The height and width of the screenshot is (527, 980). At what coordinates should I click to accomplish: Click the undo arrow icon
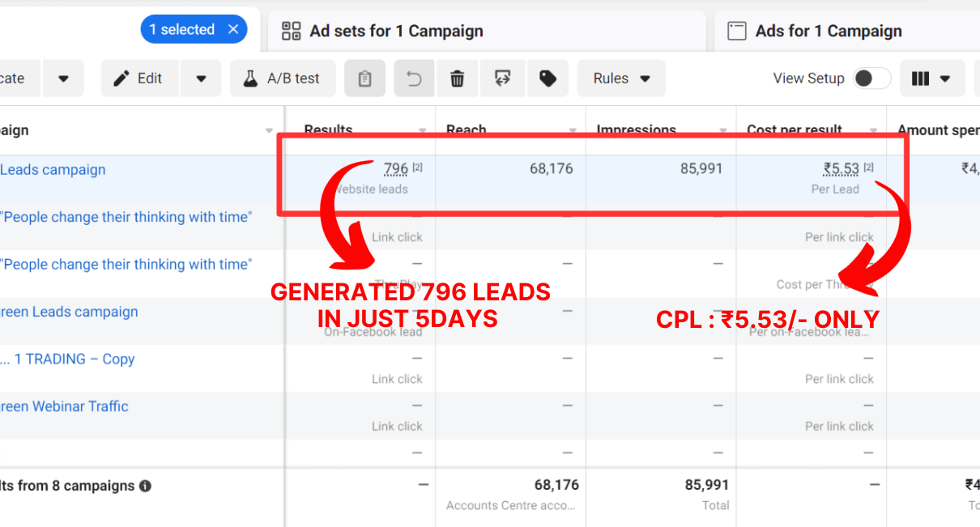[x=414, y=79]
